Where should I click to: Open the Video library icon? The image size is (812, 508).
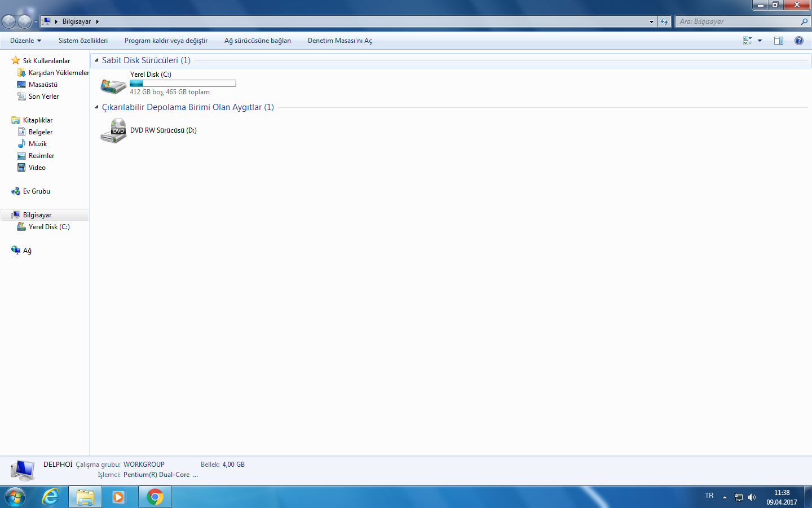[x=21, y=167]
